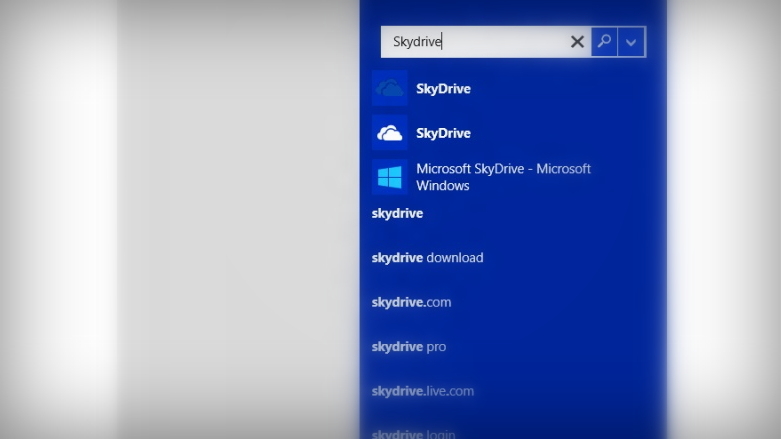Click the magnifier search button
This screenshot has height=439, width=781.
pos(604,41)
